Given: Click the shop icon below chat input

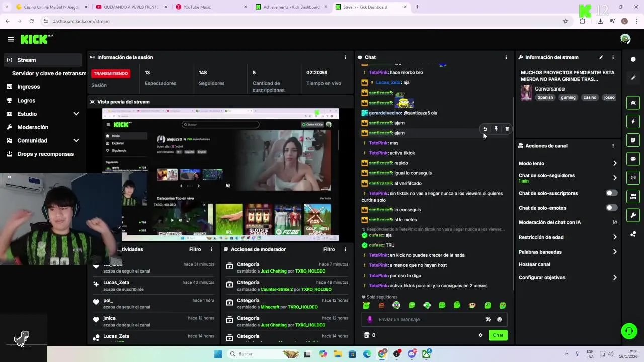Looking at the screenshot, I should pyautogui.click(x=367, y=335).
